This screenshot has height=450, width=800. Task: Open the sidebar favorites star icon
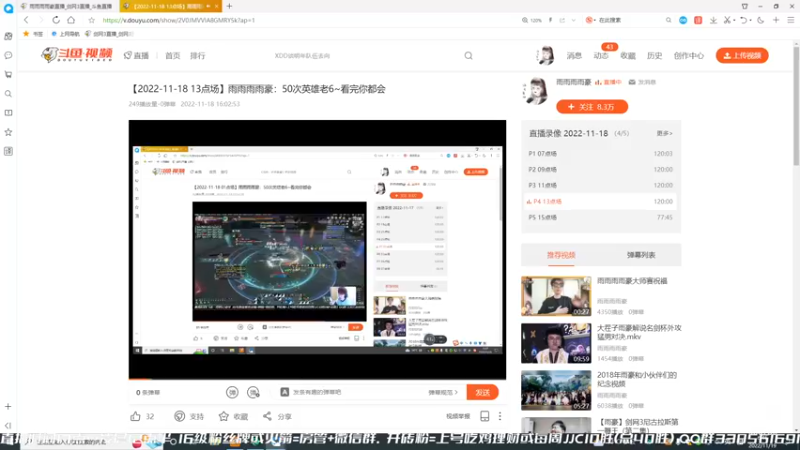tap(8, 132)
